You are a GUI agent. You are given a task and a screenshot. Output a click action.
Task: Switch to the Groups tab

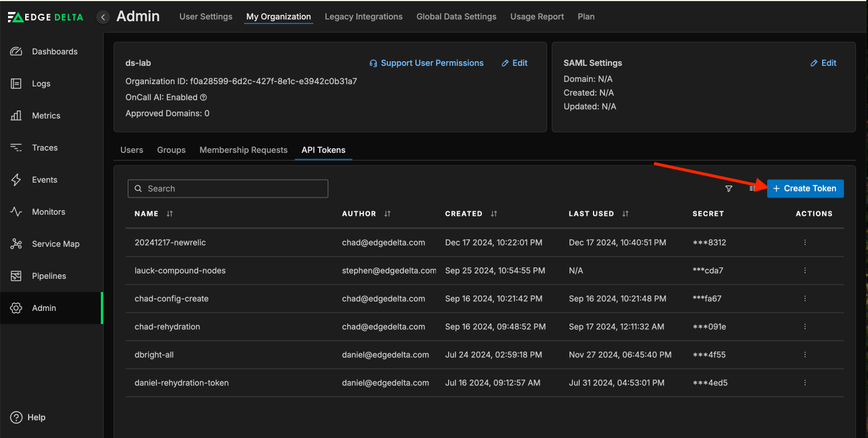(171, 150)
